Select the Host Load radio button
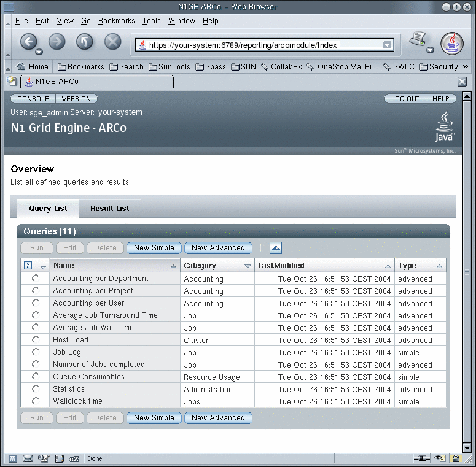Screen dimensions: 476x467 [x=36, y=339]
